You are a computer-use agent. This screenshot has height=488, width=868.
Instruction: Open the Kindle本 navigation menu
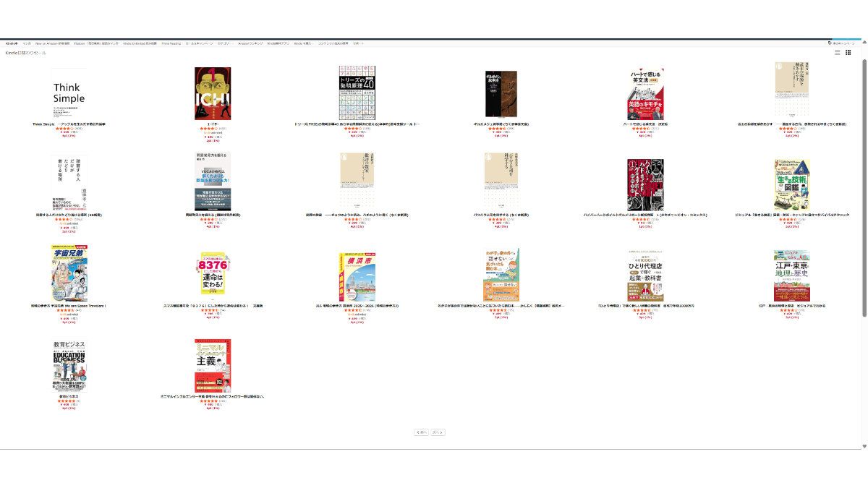click(x=12, y=43)
